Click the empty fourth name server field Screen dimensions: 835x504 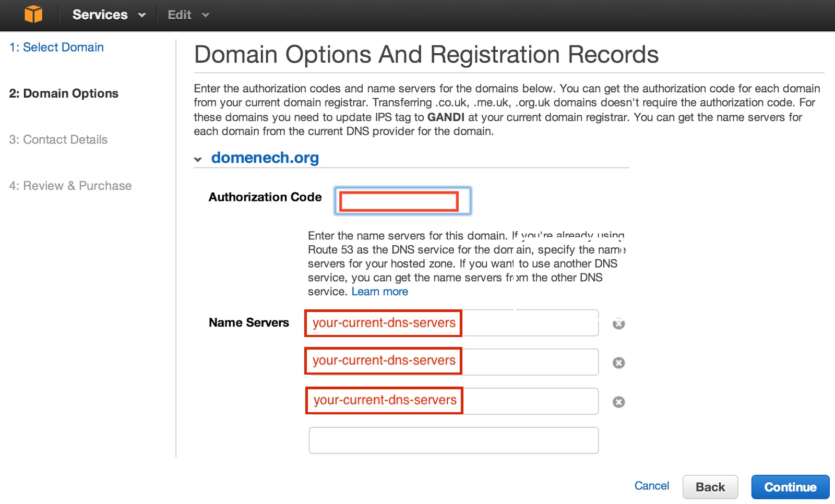click(x=453, y=440)
